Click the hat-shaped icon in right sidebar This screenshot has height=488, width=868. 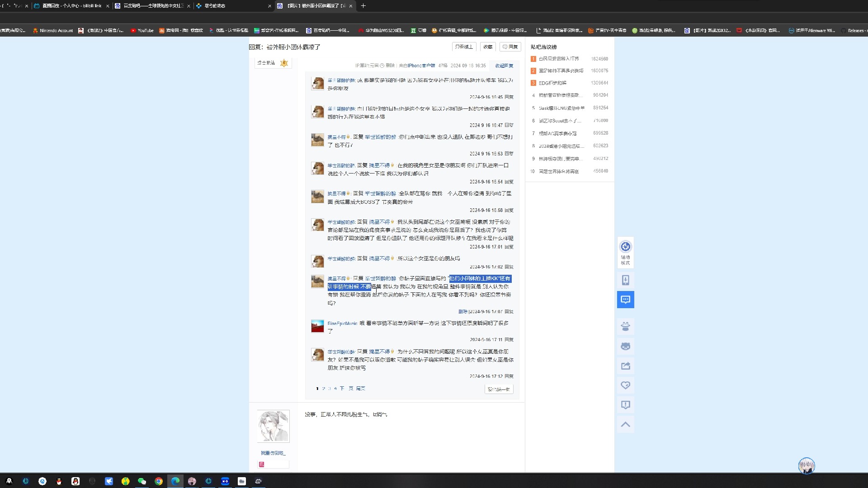[625, 326]
